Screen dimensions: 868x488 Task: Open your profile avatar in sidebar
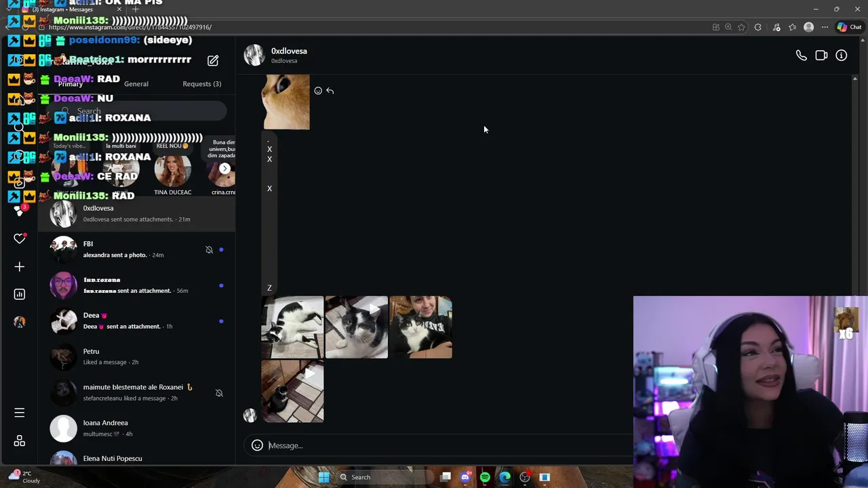20,322
